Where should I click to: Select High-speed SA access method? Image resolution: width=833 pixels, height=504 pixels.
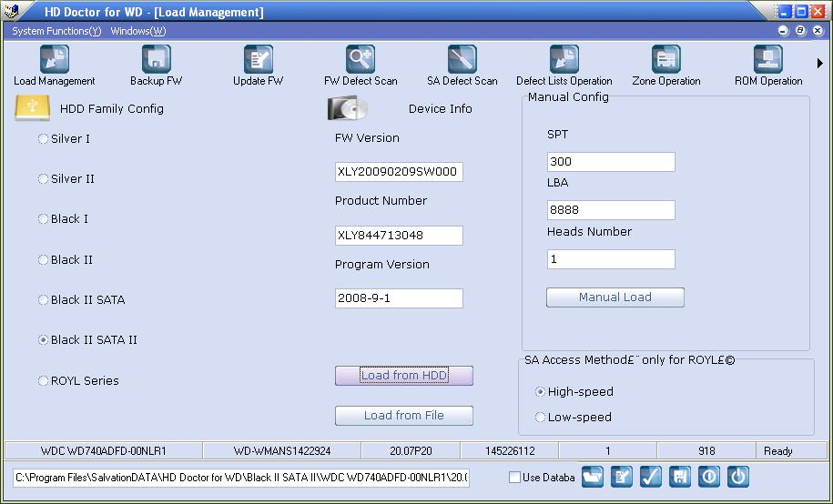tap(540, 392)
